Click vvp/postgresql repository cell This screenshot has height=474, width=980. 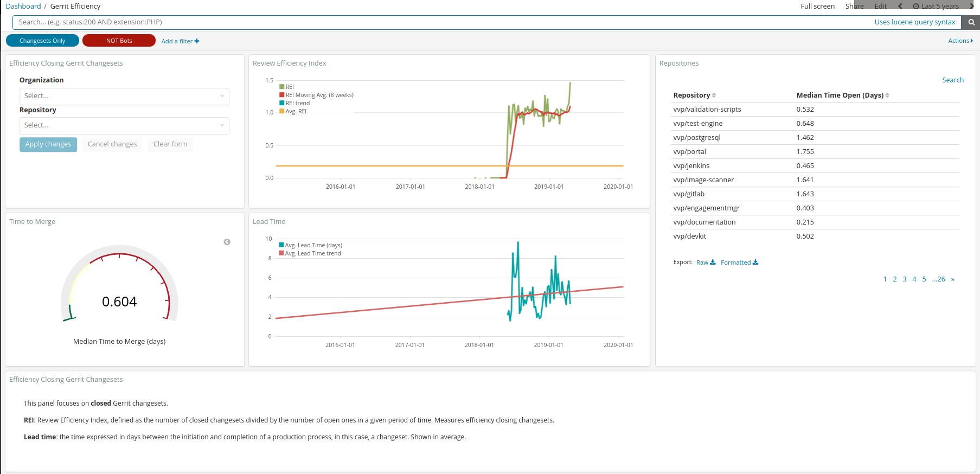[697, 138]
